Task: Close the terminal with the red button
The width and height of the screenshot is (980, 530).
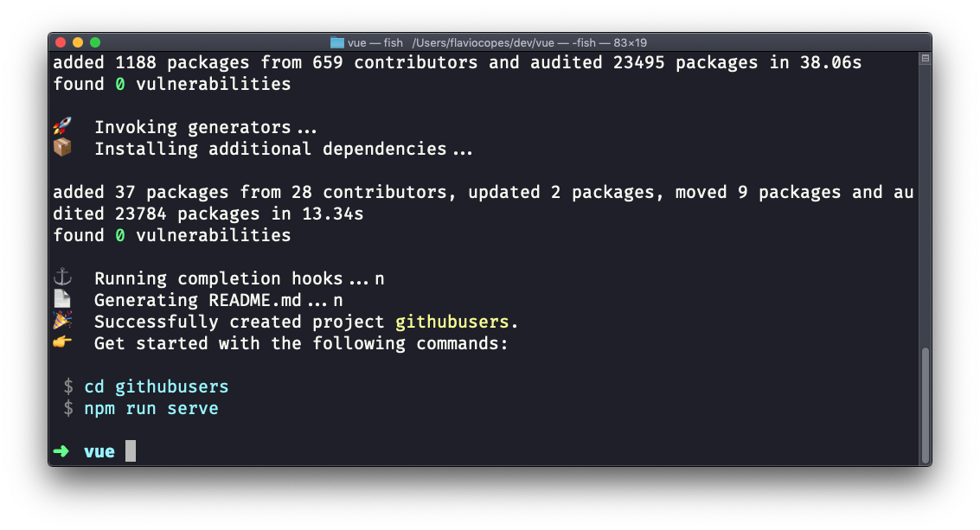Action: click(61, 42)
